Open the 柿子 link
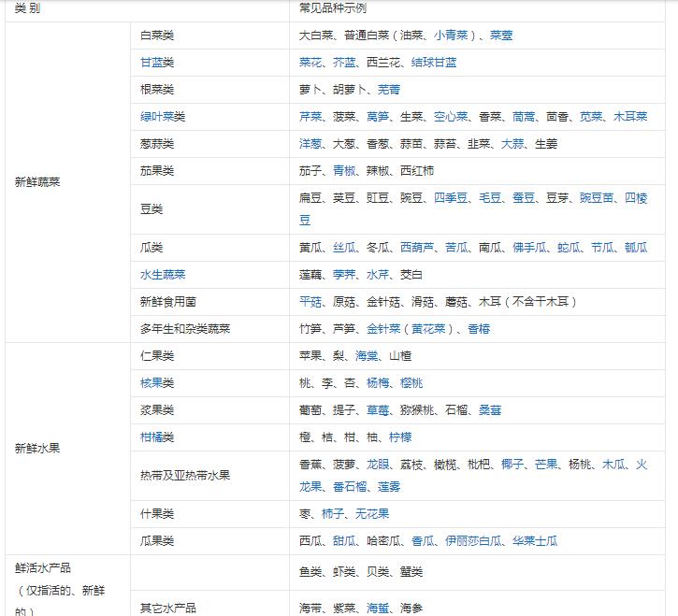This screenshot has width=678, height=616. pyautogui.click(x=333, y=514)
